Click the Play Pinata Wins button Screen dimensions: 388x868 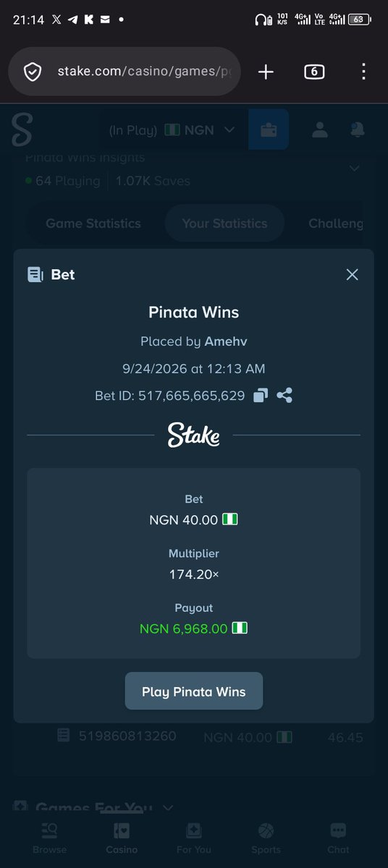tap(194, 692)
